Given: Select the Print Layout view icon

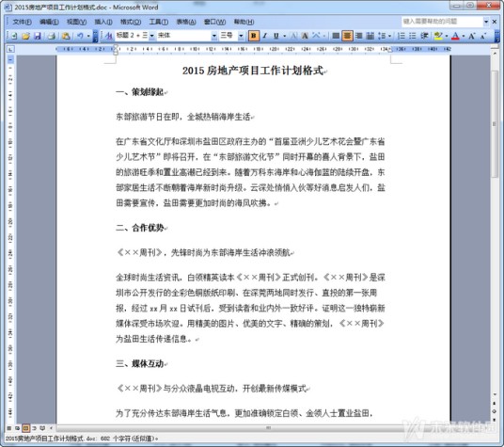Looking at the screenshot, I should 25,428.
